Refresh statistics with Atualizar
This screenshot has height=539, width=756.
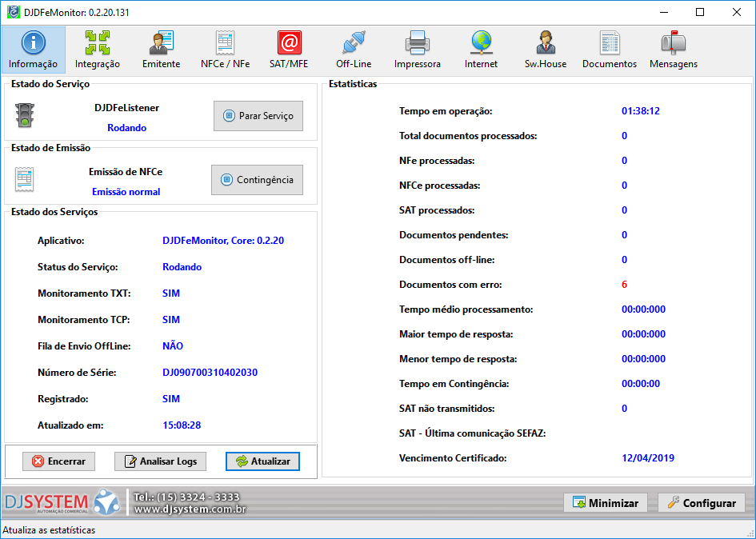262,461
